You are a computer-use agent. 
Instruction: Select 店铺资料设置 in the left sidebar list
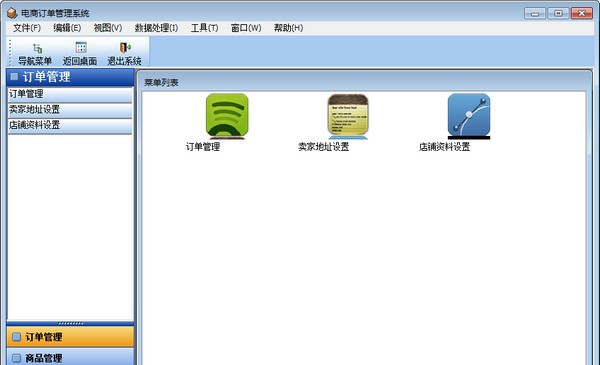pos(70,125)
